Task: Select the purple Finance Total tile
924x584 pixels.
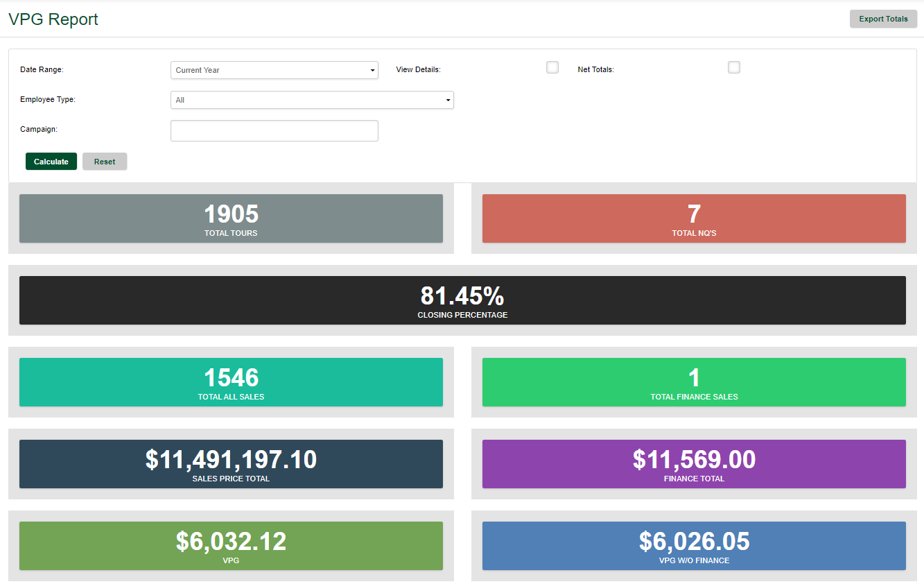Action: click(x=694, y=464)
